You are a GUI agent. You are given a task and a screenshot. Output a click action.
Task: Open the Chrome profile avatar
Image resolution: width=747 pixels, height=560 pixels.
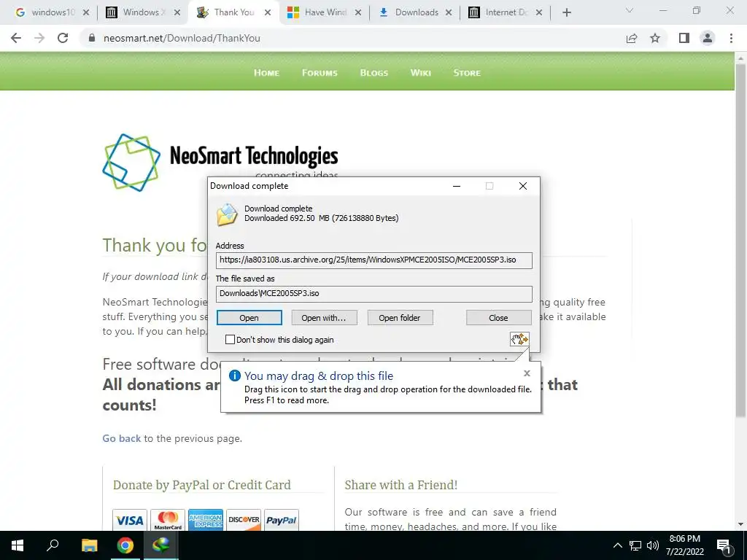(x=708, y=38)
